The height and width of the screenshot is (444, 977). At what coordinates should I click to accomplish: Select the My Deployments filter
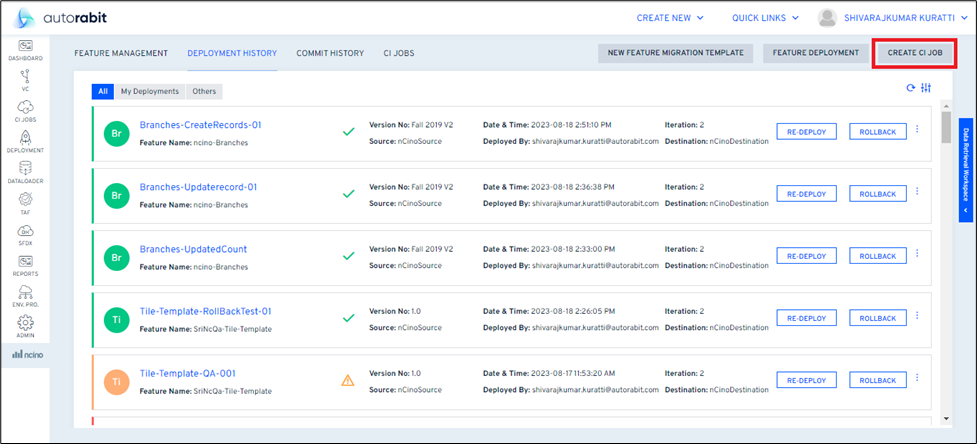[150, 91]
